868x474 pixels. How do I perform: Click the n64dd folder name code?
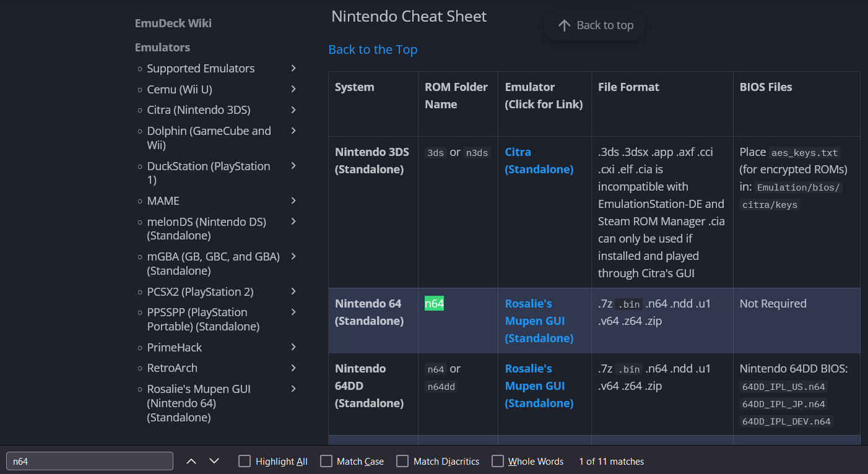pyautogui.click(x=441, y=387)
